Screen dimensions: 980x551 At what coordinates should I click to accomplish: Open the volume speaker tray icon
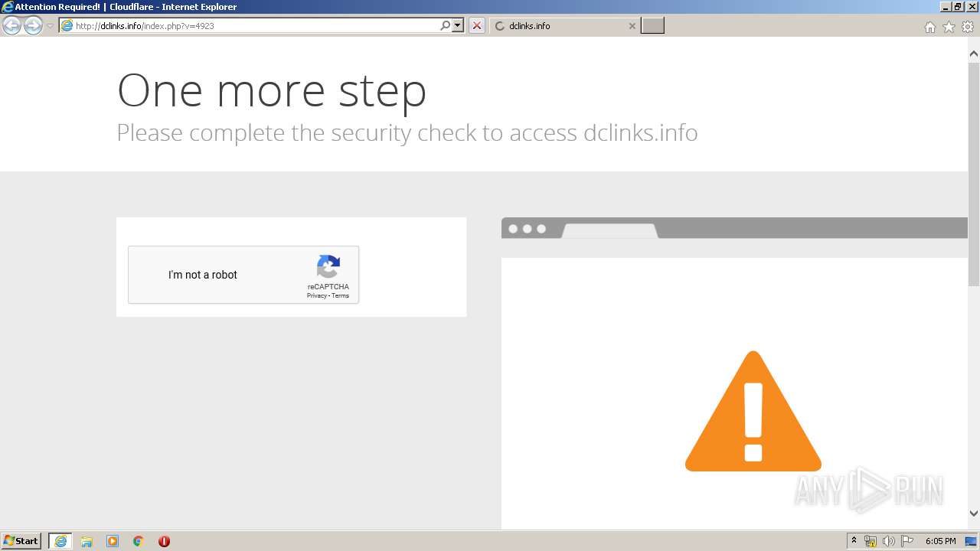pyautogui.click(x=889, y=541)
